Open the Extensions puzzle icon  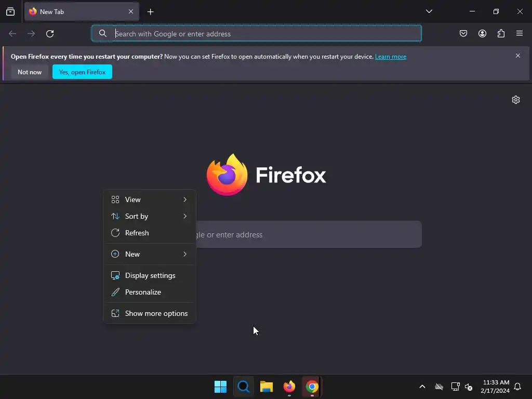click(501, 33)
